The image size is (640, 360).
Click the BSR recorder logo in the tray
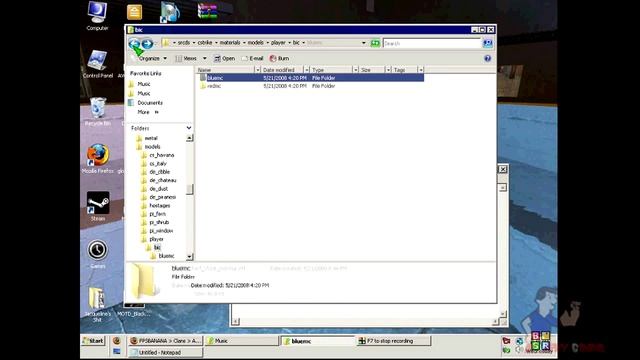click(x=540, y=341)
